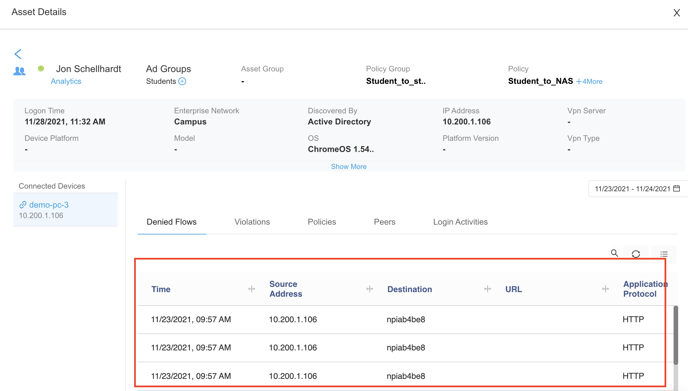Open the Analytics link
Image resolution: width=688 pixels, height=391 pixels.
coord(66,81)
